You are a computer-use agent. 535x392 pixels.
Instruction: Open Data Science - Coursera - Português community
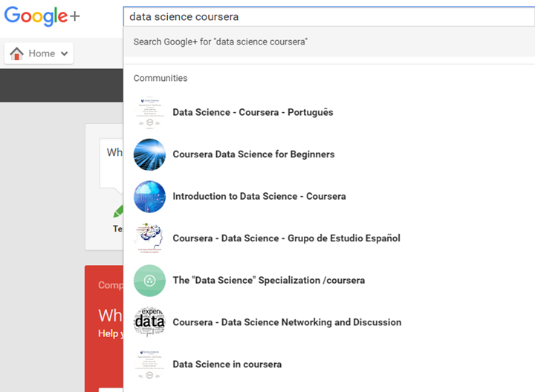coord(253,112)
